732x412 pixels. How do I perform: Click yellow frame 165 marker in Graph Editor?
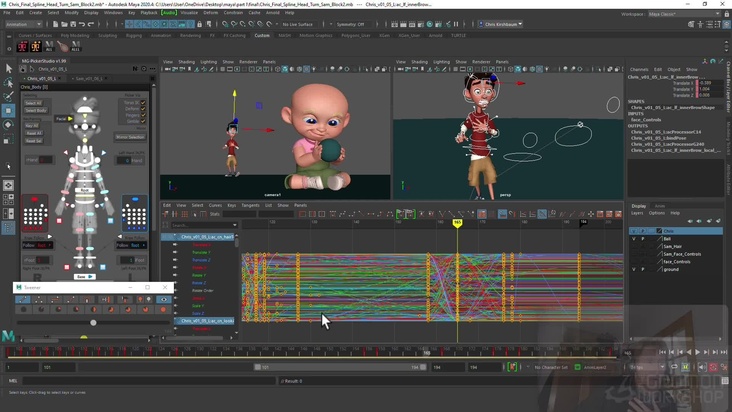pyautogui.click(x=457, y=223)
